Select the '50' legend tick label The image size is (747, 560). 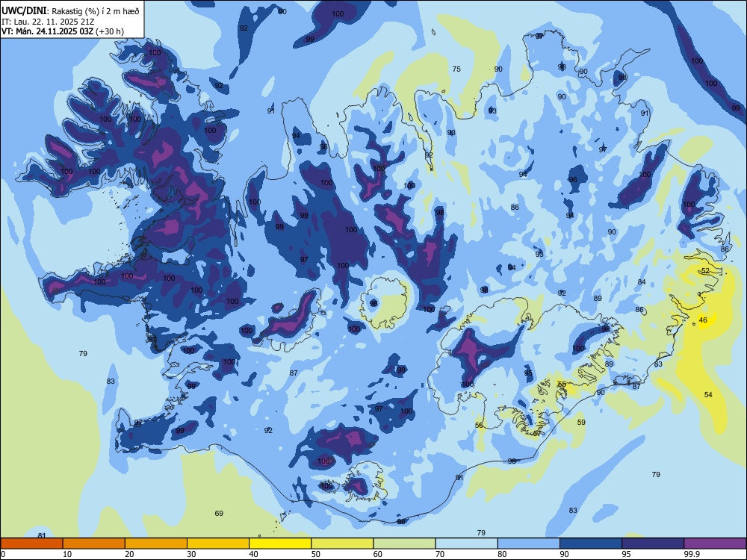315,554
